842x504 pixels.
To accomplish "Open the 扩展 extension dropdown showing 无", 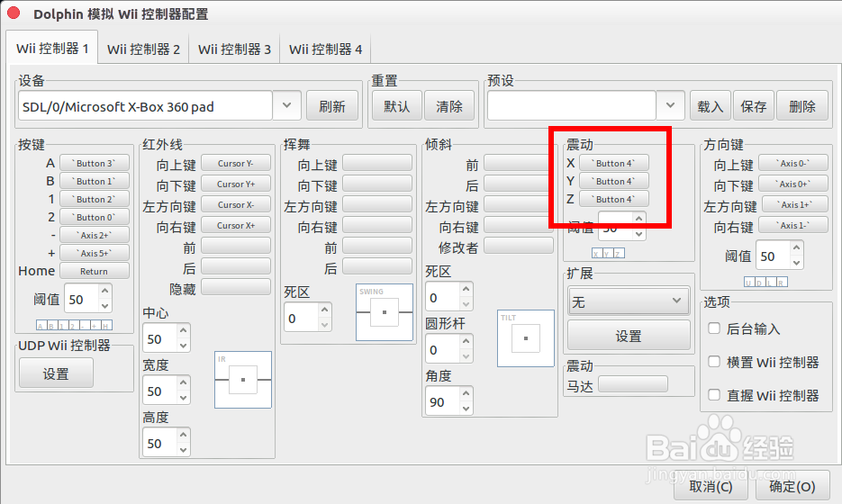I will (629, 301).
